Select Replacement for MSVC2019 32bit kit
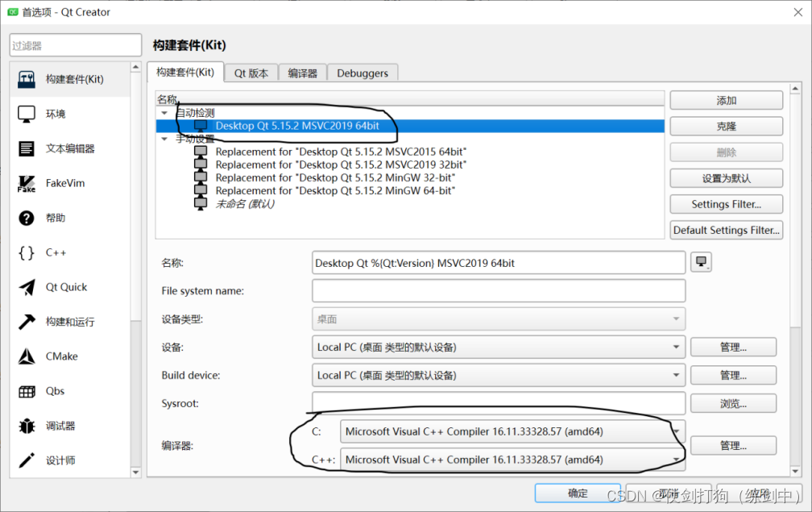Image resolution: width=812 pixels, height=512 pixels. 341,164
